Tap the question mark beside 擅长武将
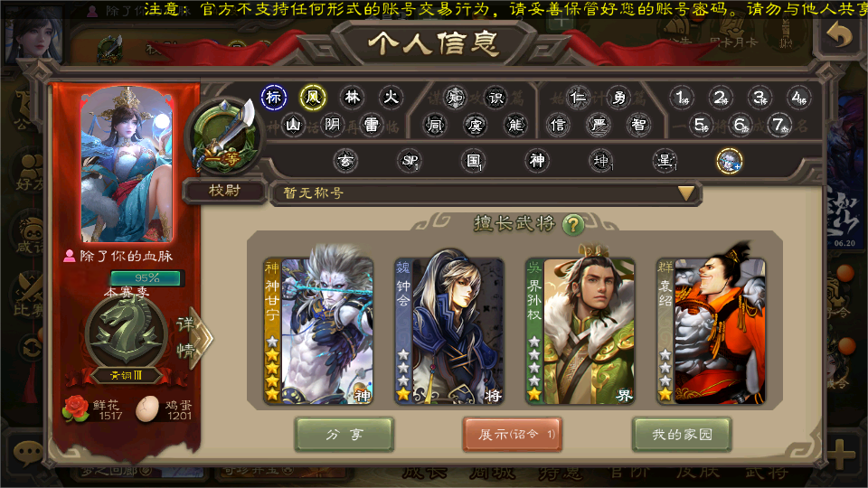 tap(573, 224)
